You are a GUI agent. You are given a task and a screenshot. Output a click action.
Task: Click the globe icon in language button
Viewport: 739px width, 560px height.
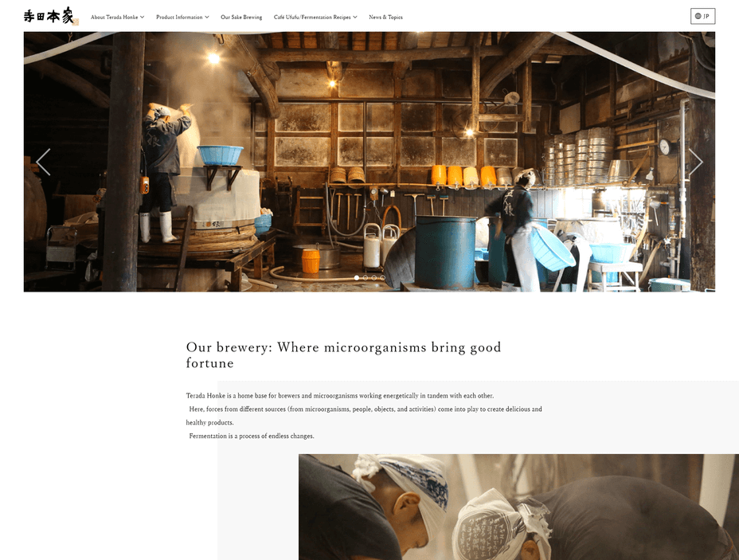tap(698, 17)
